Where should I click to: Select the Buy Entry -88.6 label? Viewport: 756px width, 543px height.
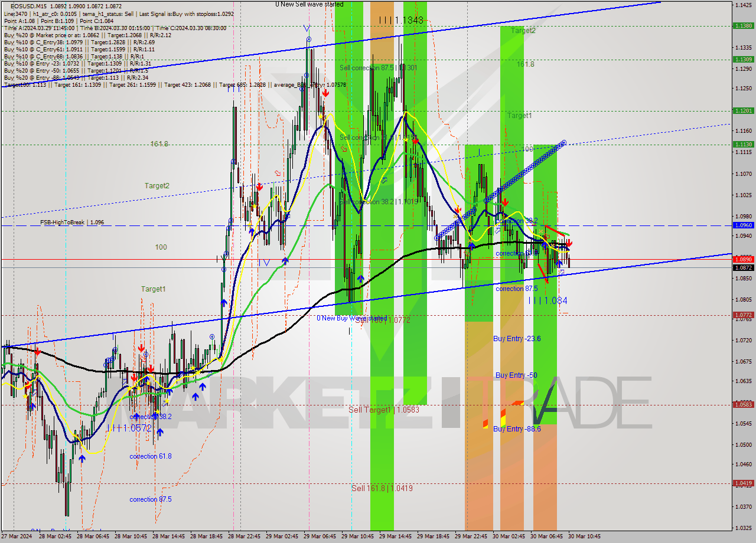pos(517,429)
